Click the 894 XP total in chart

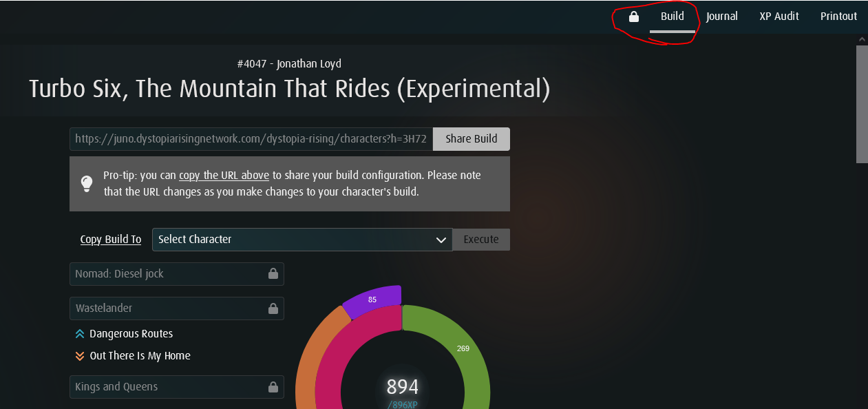coord(402,386)
